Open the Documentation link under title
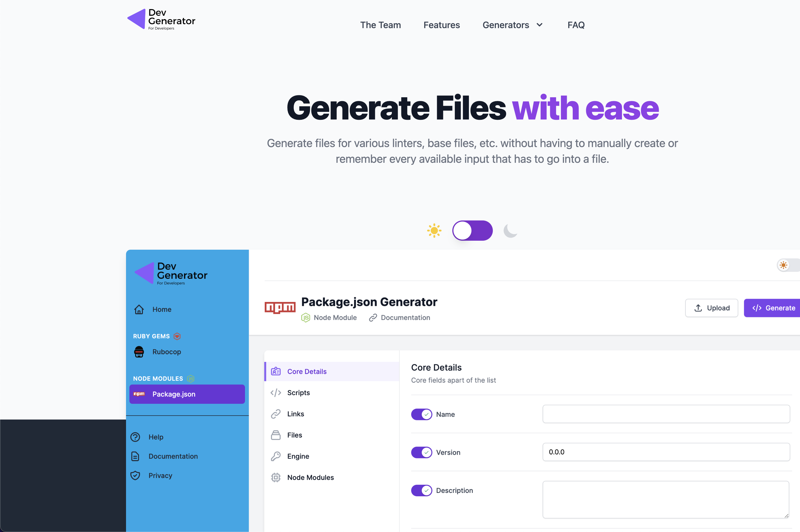800x532 pixels. [405, 317]
